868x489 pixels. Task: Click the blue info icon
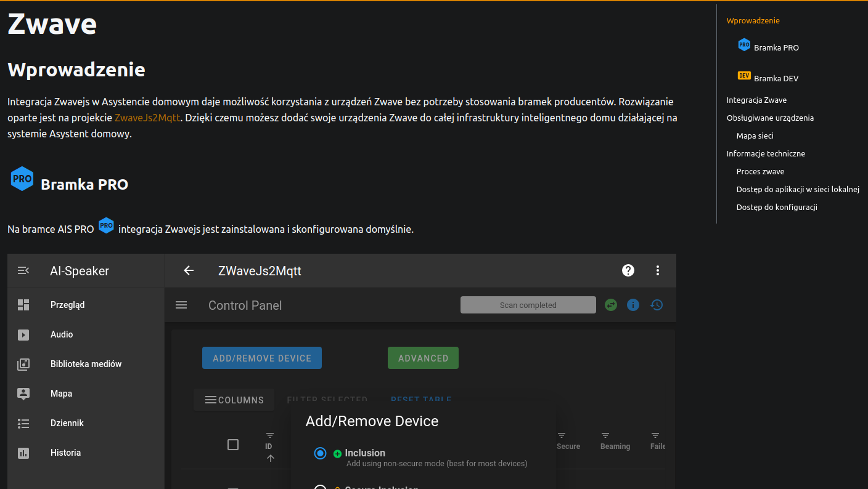tap(633, 305)
